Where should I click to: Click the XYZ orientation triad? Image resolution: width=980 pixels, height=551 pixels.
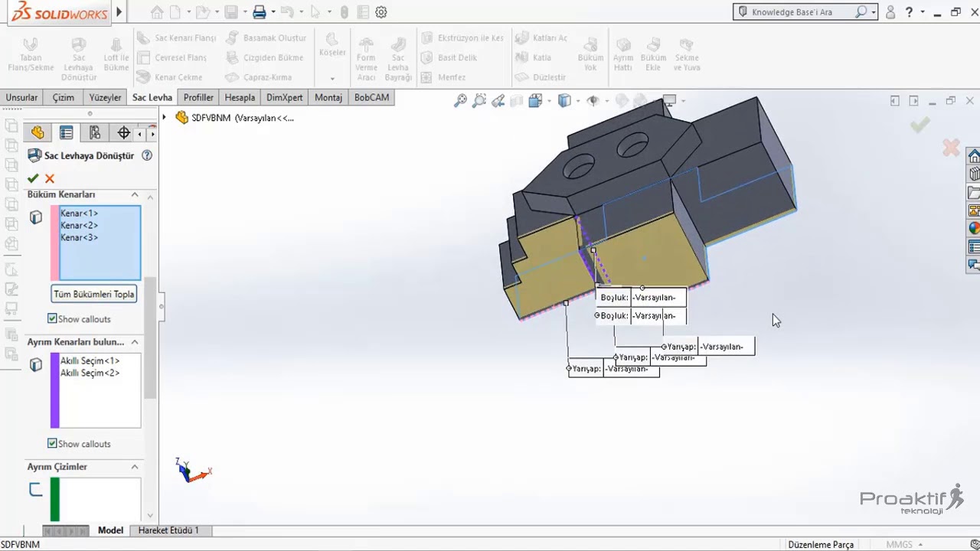point(192,470)
